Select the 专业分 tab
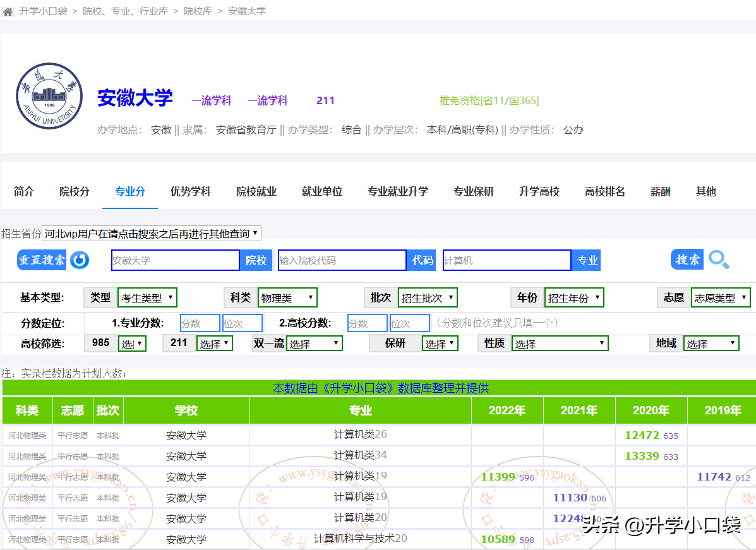 [129, 191]
